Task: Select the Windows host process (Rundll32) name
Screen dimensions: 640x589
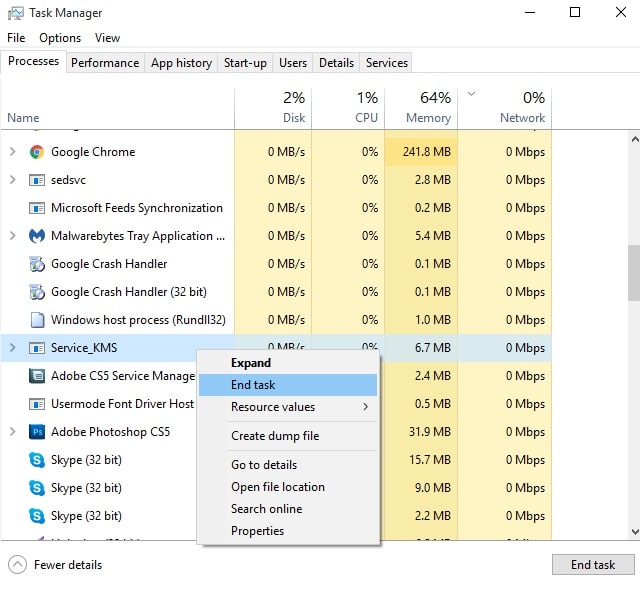Action: (x=138, y=320)
